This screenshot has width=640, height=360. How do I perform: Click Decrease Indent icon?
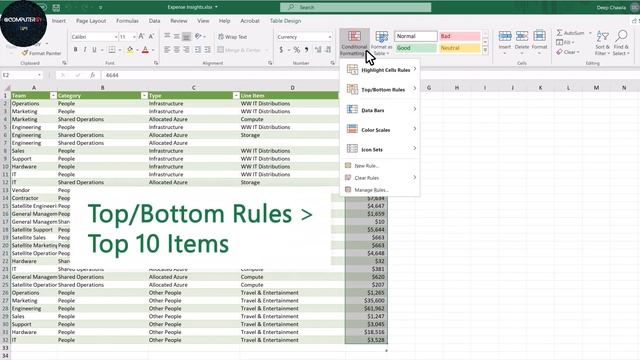click(198, 49)
